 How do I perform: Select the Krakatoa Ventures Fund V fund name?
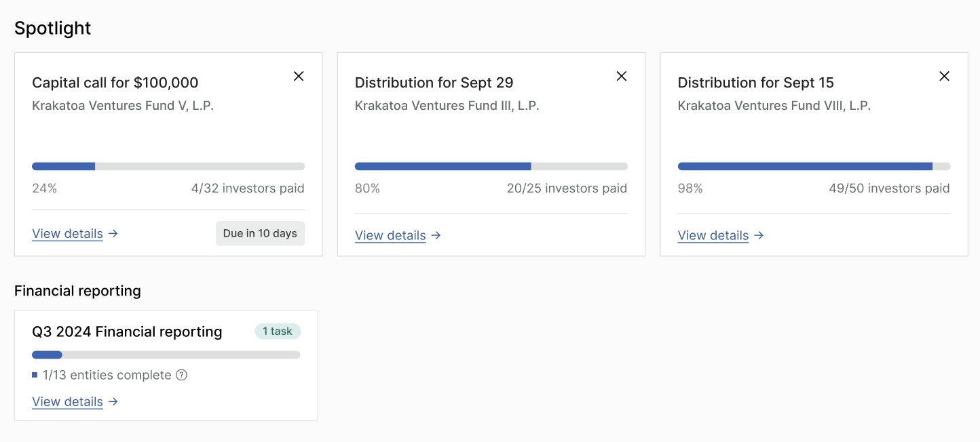(x=123, y=105)
